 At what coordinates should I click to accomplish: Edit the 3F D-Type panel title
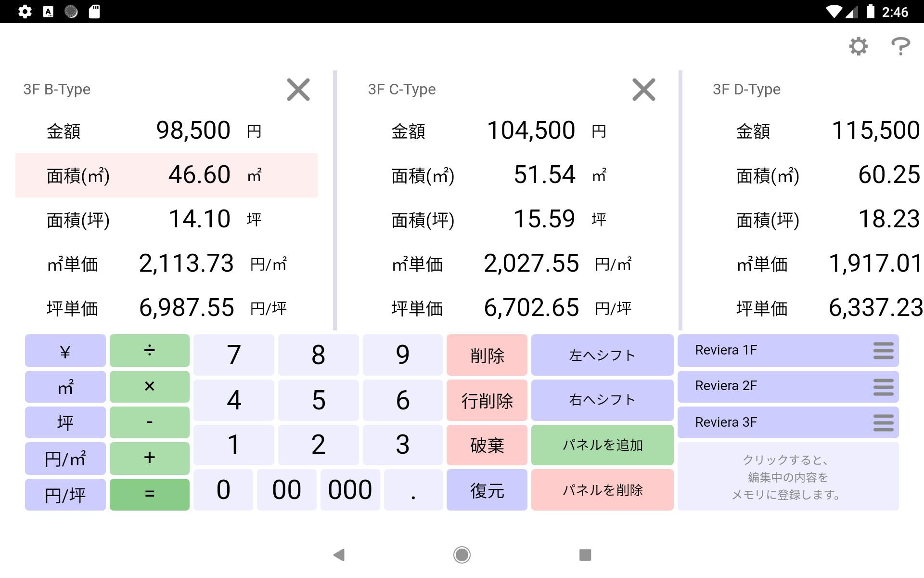[746, 90]
